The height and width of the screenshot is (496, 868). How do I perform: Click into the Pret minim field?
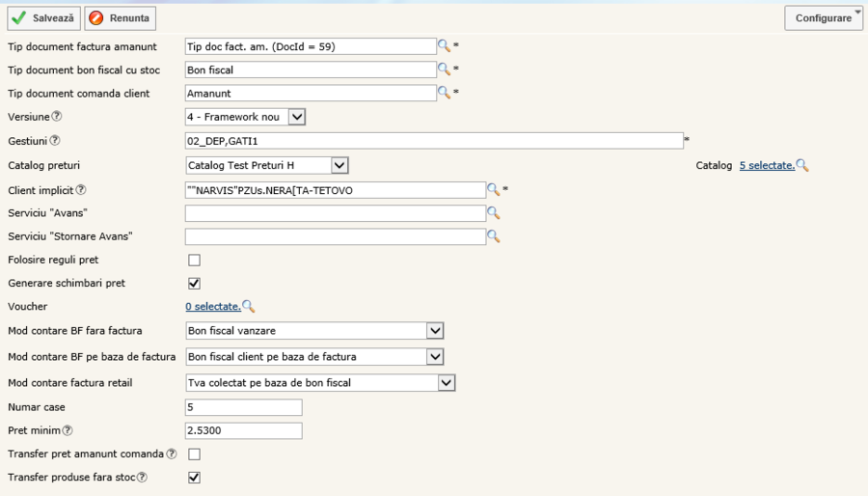pos(243,430)
